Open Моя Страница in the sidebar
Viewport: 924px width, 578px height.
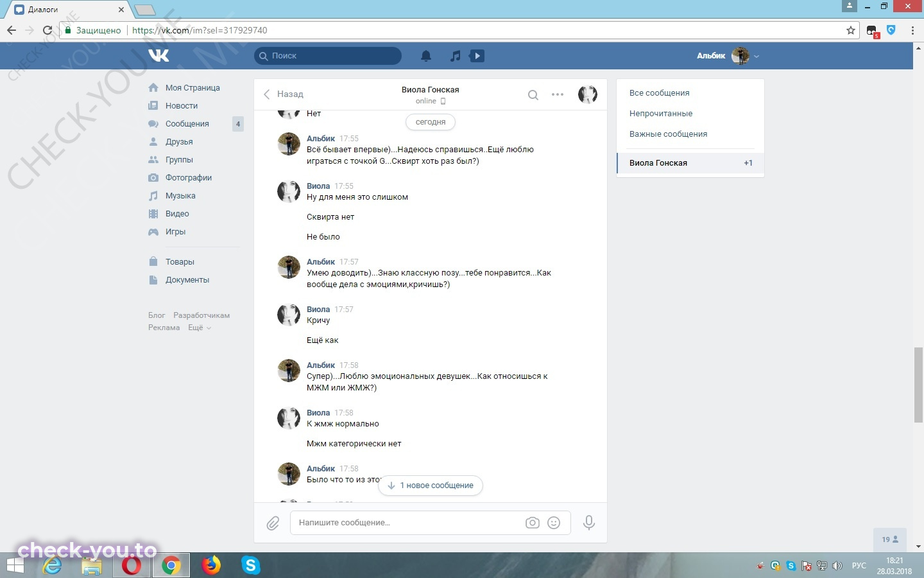tap(193, 87)
